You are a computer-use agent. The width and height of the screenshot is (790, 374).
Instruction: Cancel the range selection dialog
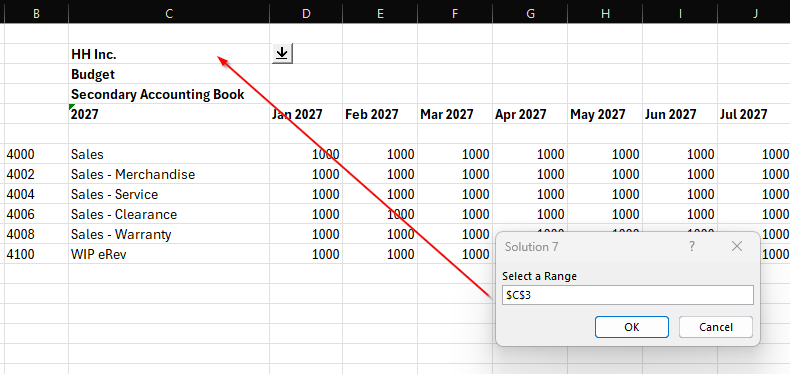point(716,327)
